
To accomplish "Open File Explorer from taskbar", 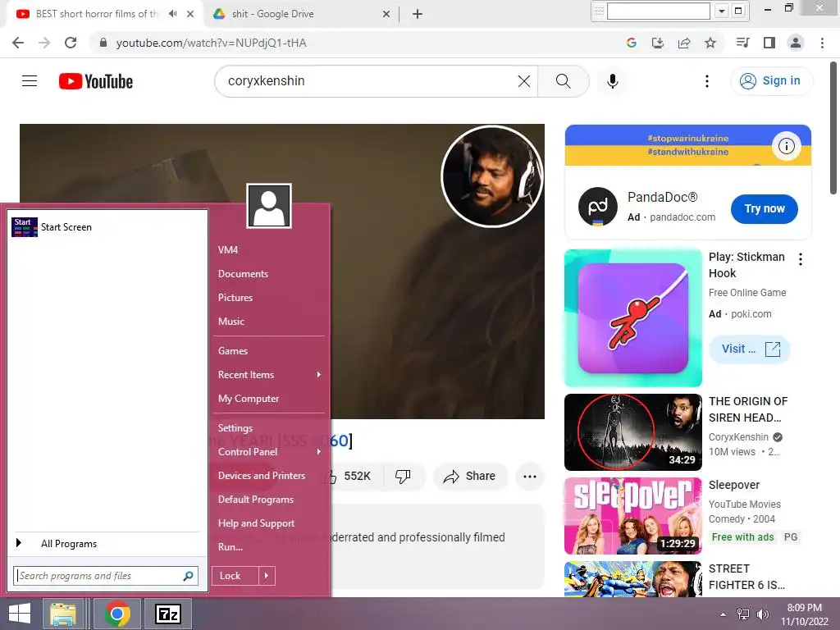I will pyautogui.click(x=62, y=614).
